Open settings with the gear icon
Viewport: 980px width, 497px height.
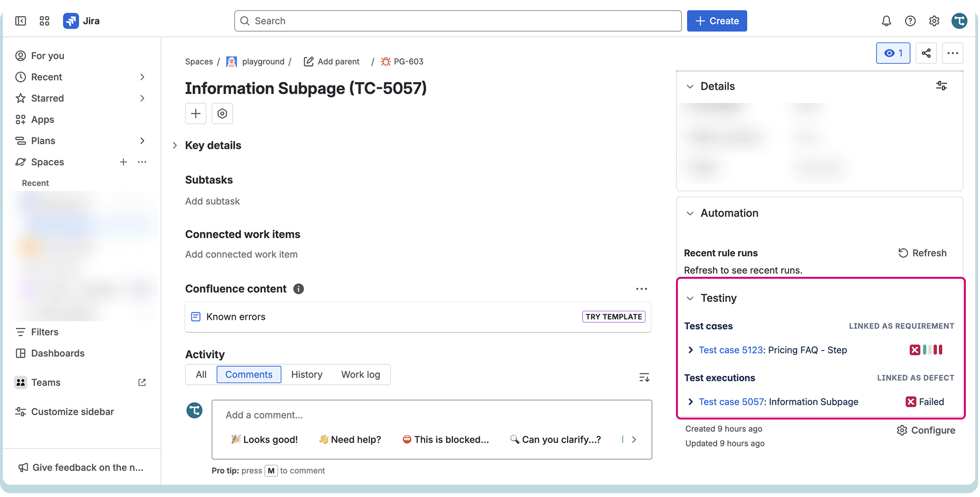(934, 21)
